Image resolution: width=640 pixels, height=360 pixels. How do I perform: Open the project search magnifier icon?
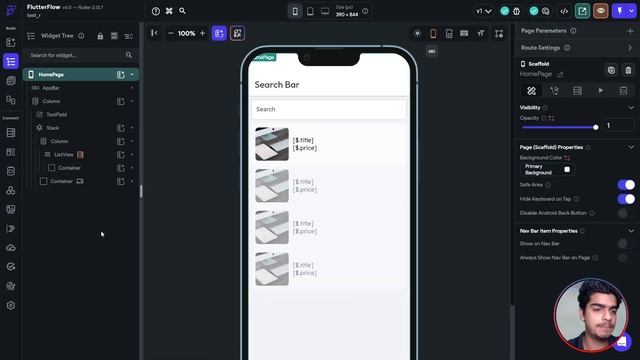pos(182,11)
